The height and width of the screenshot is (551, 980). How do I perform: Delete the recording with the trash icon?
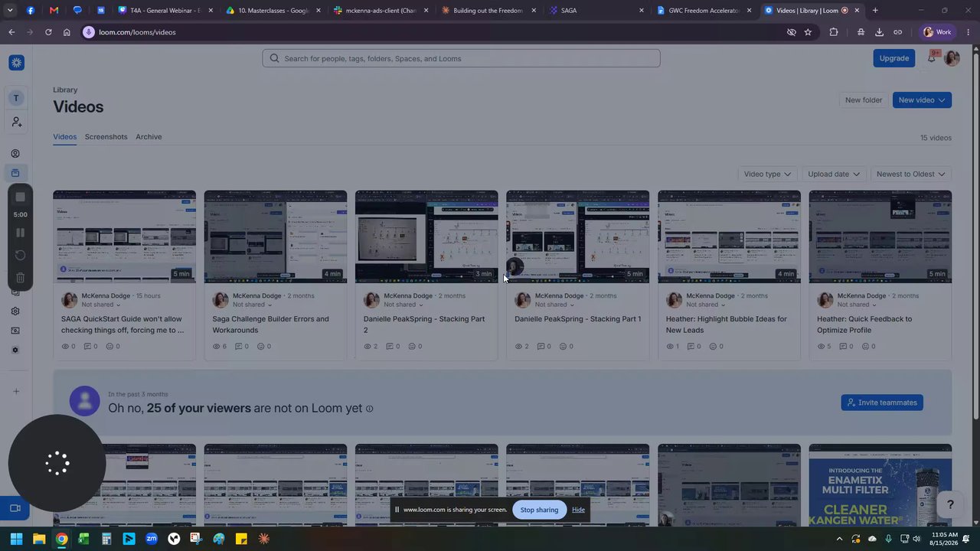[x=20, y=278]
